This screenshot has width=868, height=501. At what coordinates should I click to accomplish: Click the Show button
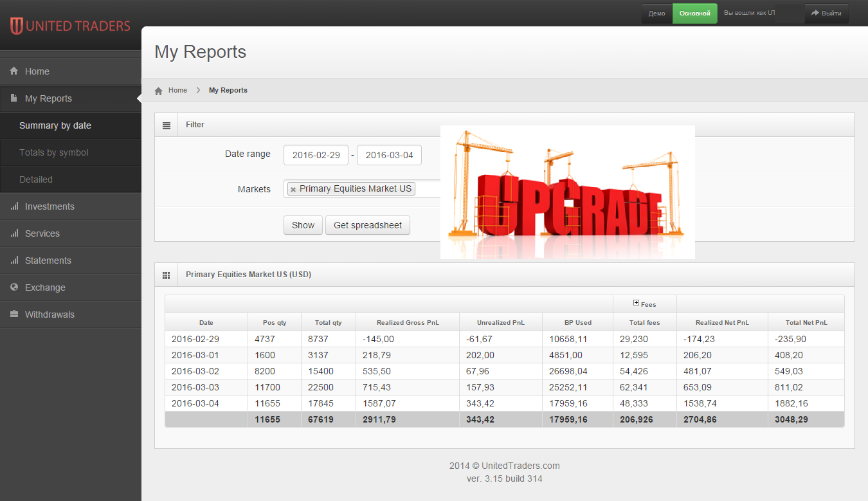click(303, 225)
